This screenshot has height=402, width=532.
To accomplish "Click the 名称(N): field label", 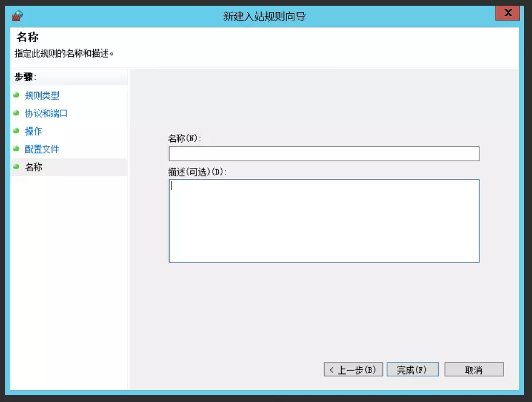I will point(185,138).
